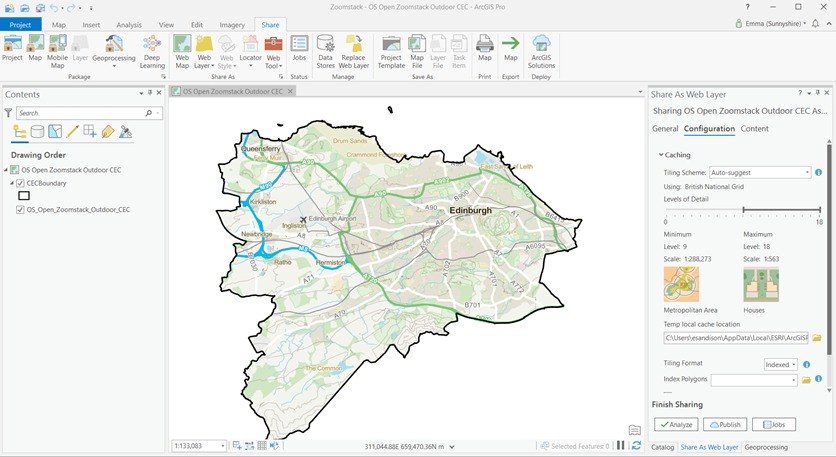
Task: Switch to the Imagery ribbon tab
Action: (232, 25)
